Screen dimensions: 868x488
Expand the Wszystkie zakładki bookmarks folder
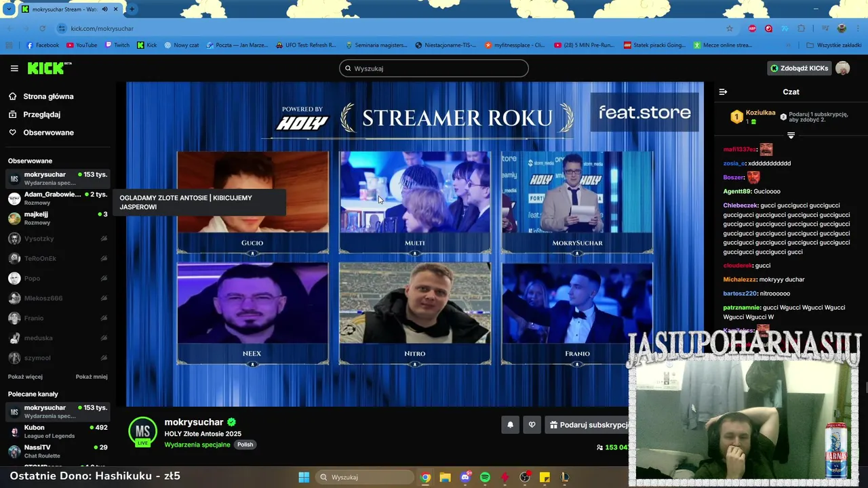point(833,45)
